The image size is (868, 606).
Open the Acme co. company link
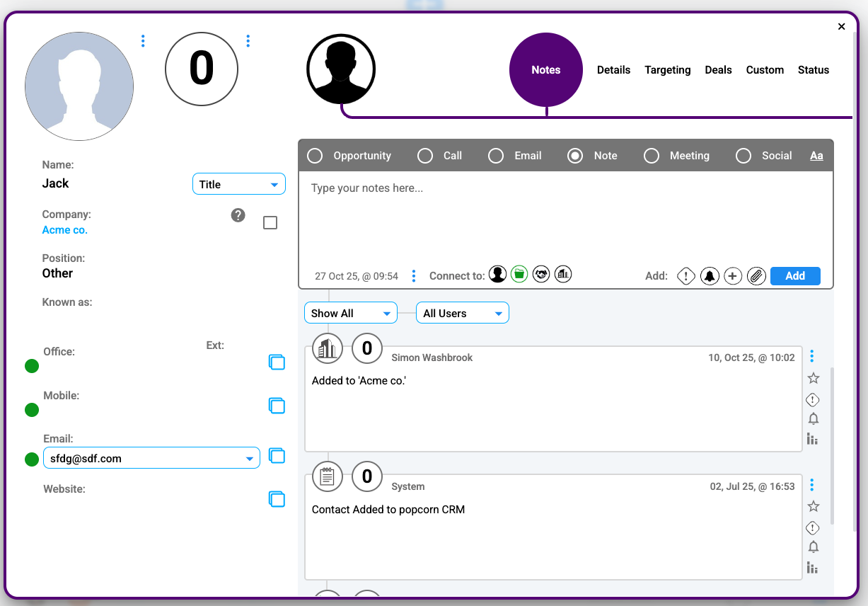[65, 230]
